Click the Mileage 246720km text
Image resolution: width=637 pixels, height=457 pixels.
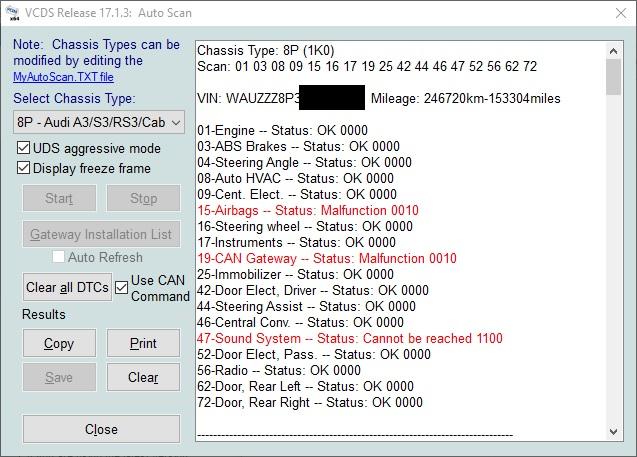[x=466, y=98]
